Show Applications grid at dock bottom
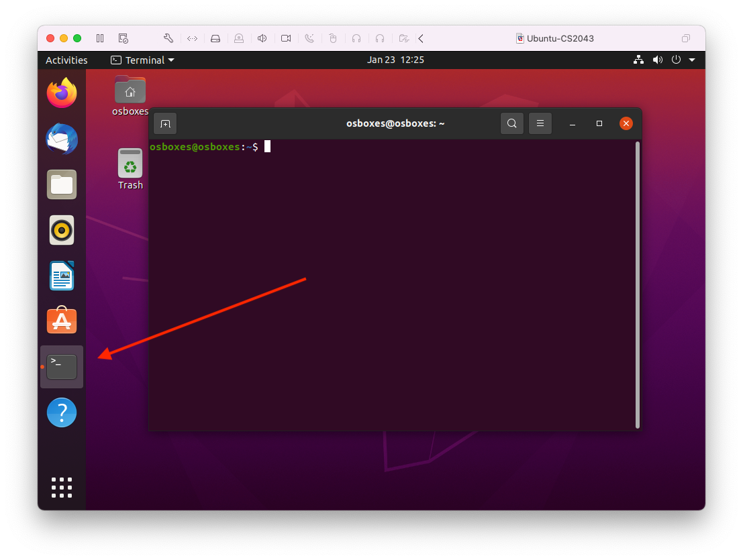Viewport: 743px width, 560px height. [62, 488]
